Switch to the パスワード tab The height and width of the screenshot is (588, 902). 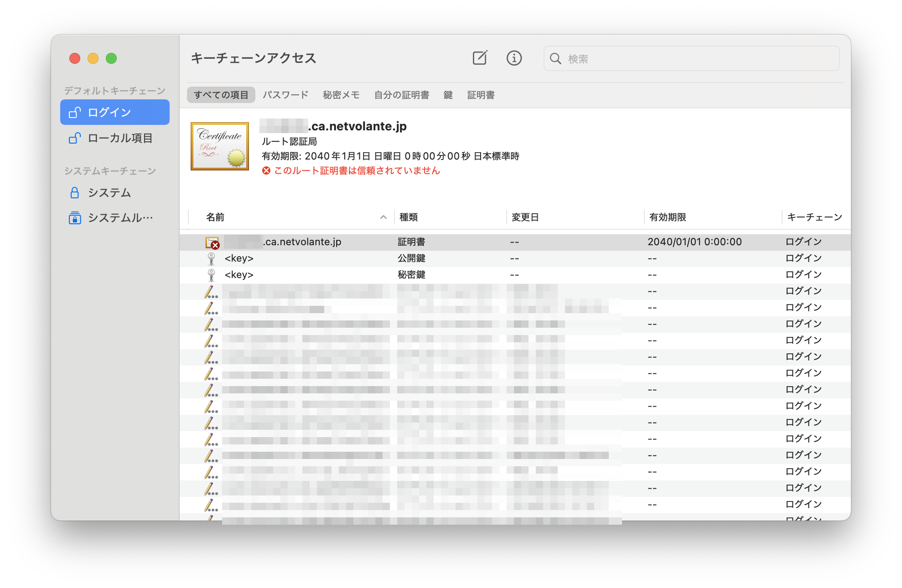pyautogui.click(x=286, y=95)
